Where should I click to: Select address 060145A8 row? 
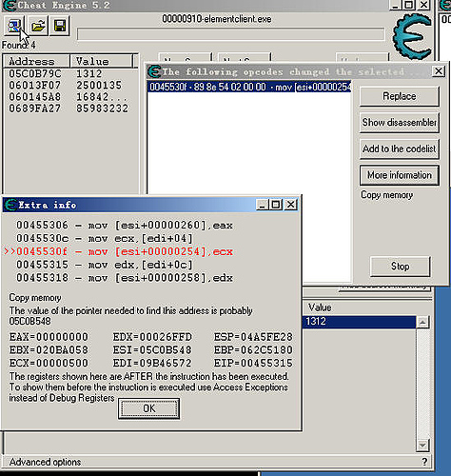coord(69,97)
